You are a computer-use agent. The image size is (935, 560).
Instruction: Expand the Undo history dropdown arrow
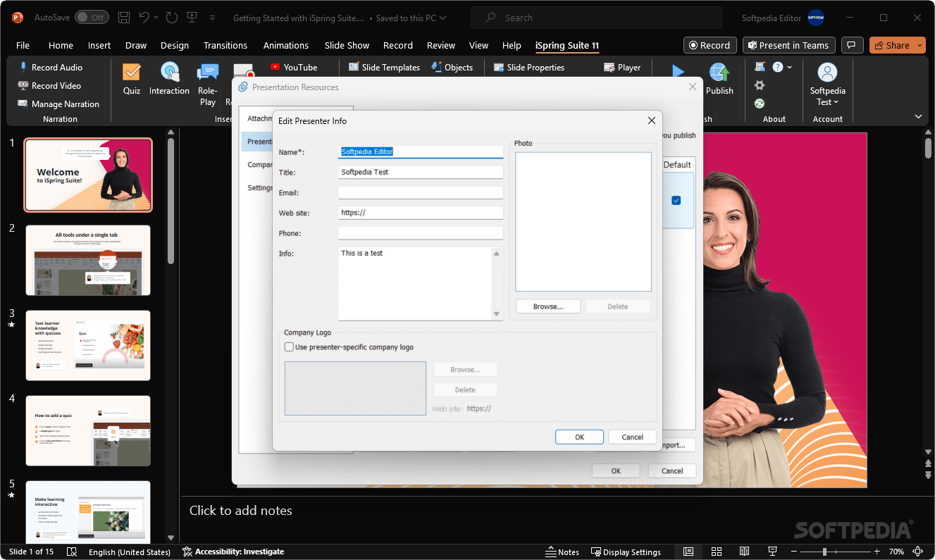click(155, 18)
